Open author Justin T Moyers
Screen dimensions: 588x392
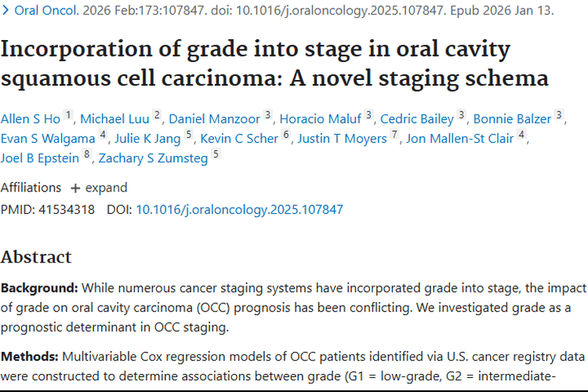[343, 139]
